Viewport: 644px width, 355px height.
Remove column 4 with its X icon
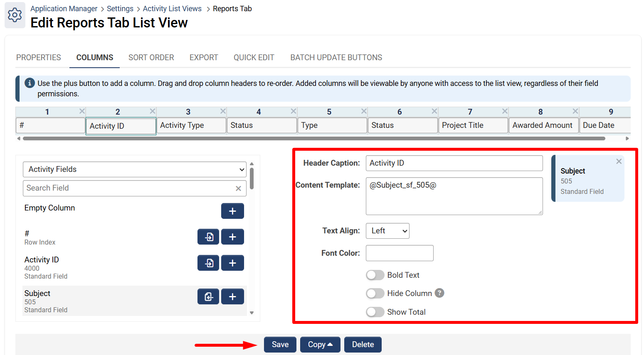pyautogui.click(x=294, y=111)
